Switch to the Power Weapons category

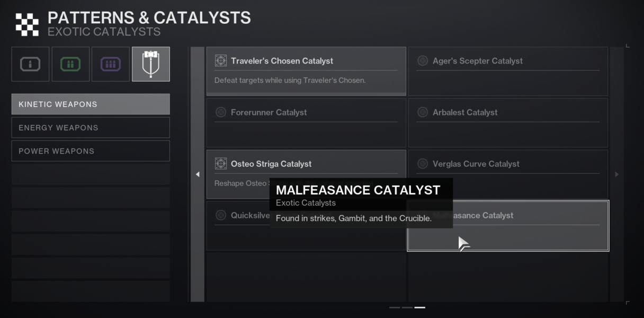90,151
